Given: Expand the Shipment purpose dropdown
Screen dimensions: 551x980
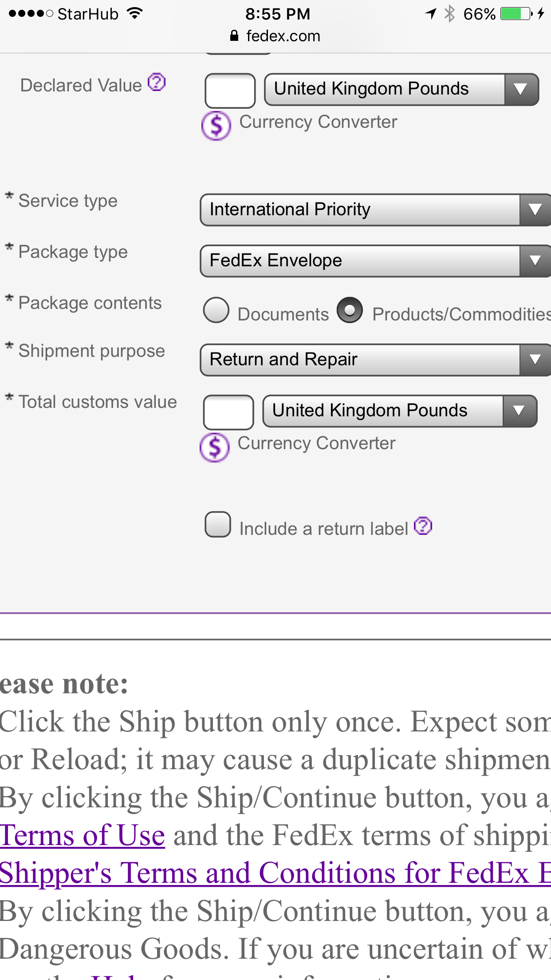Looking at the screenshot, I should [x=375, y=360].
